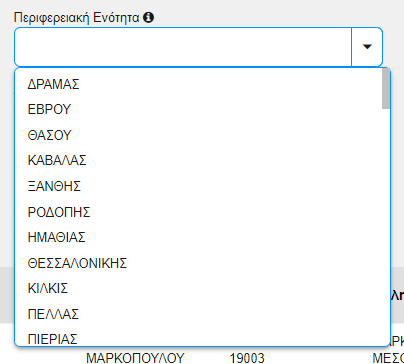
Task: Choose the ΕΒΡΟΥ option
Action: click(x=202, y=109)
